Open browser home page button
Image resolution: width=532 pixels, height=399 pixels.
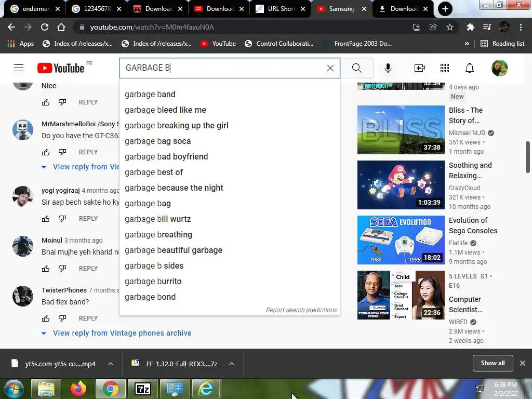click(x=61, y=27)
